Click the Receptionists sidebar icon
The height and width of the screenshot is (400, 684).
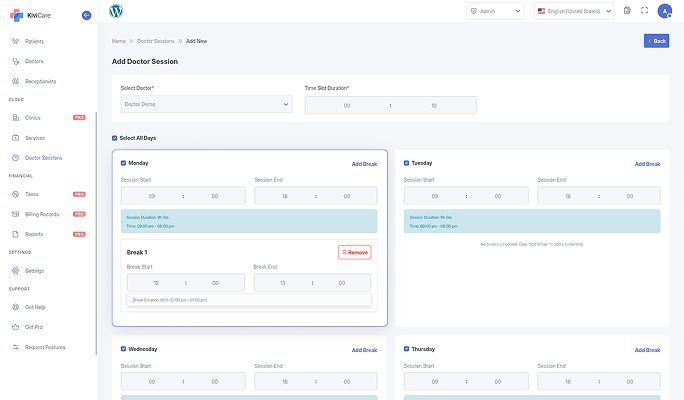click(x=16, y=81)
